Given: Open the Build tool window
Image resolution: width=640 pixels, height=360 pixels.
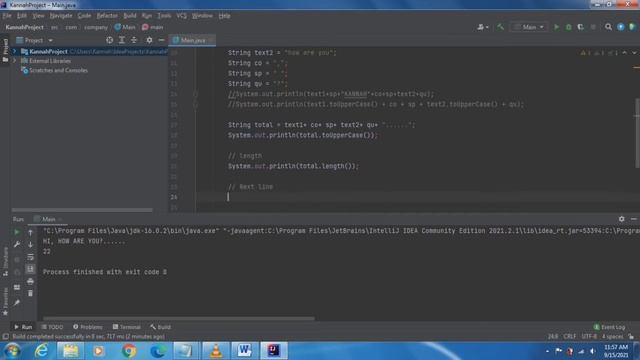Looking at the screenshot, I should click(x=160, y=327).
